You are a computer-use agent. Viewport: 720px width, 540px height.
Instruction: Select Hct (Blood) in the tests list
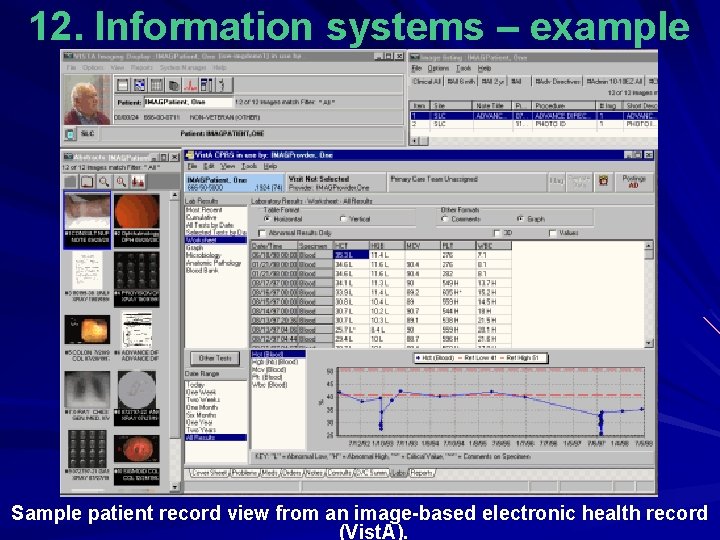click(278, 354)
